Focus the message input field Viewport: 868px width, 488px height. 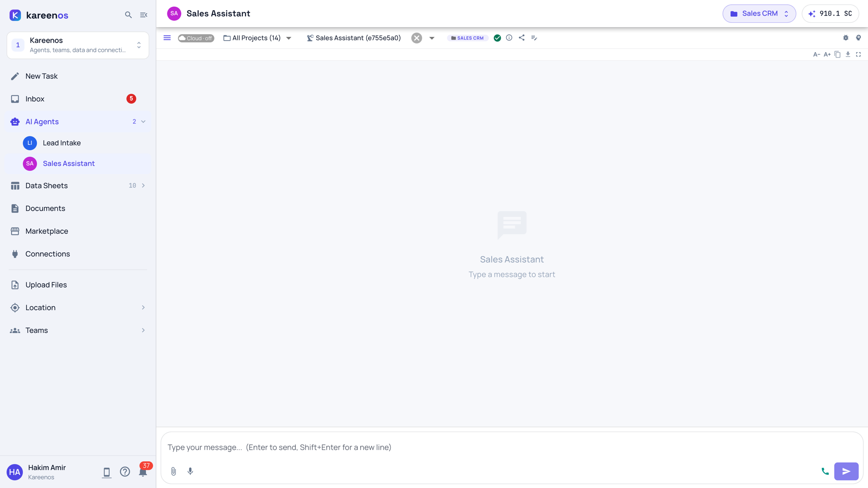click(x=512, y=447)
